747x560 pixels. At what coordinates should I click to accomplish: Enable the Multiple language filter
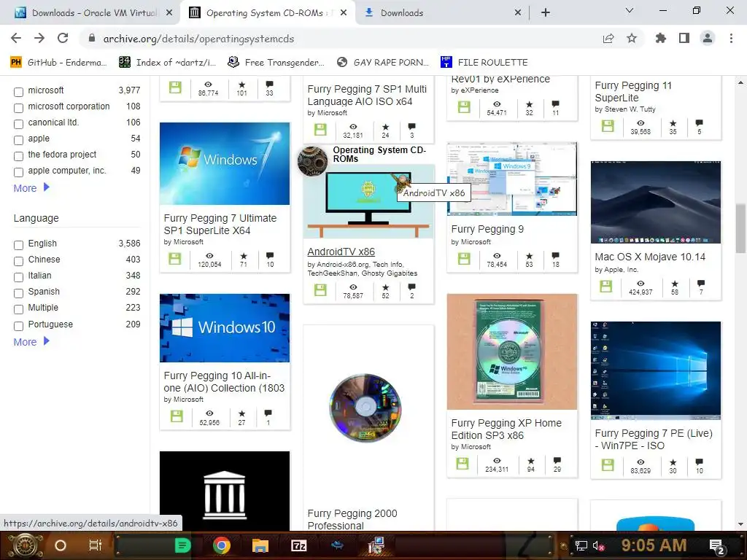coord(18,309)
